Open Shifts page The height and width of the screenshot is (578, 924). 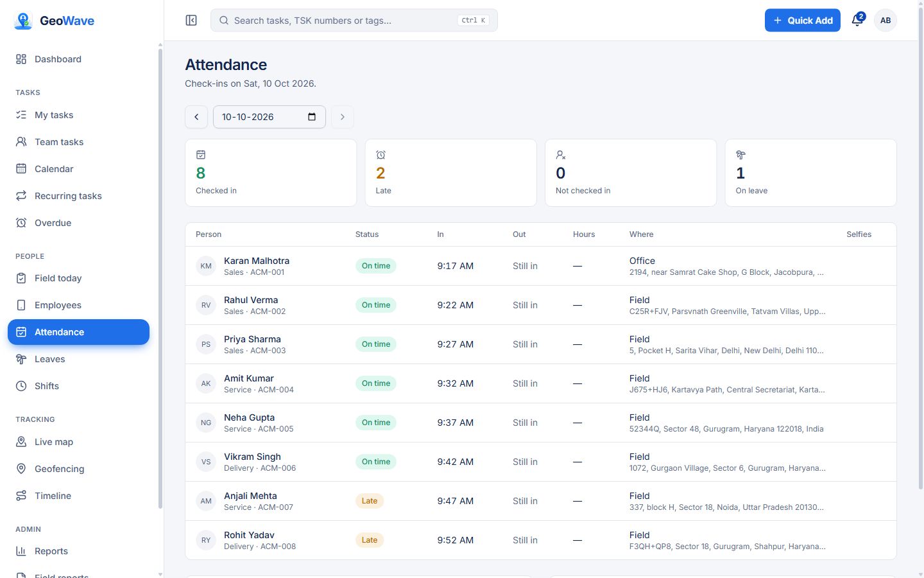pyautogui.click(x=78, y=386)
